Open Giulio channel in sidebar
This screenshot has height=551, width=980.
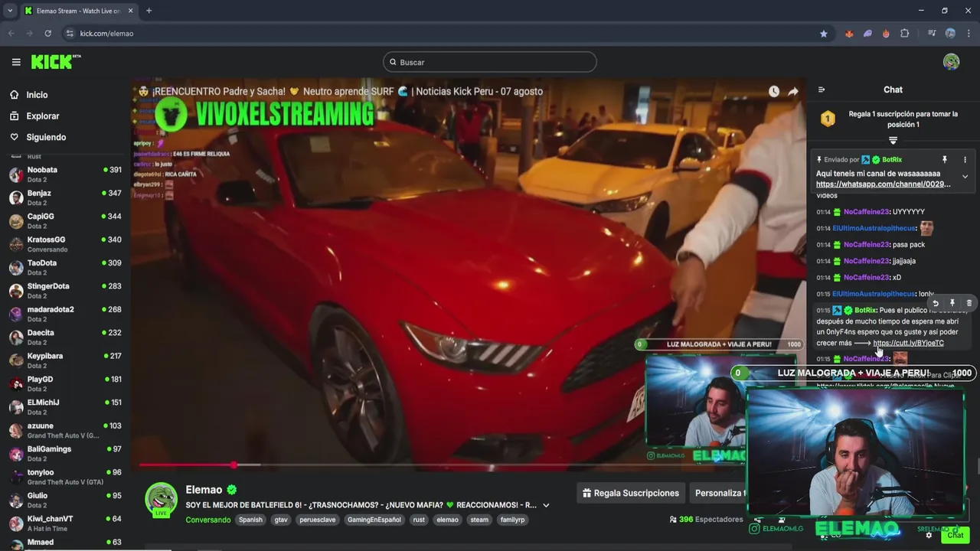tap(65, 500)
